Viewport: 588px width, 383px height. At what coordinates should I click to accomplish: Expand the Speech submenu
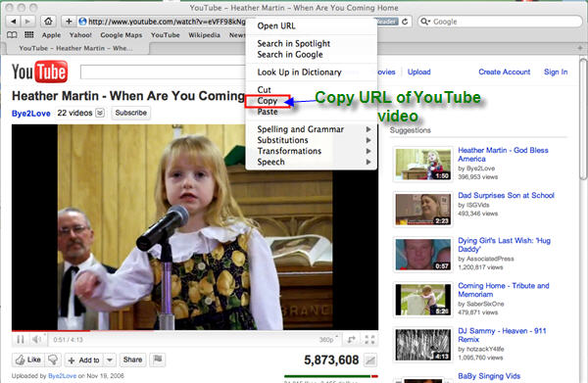(x=368, y=162)
